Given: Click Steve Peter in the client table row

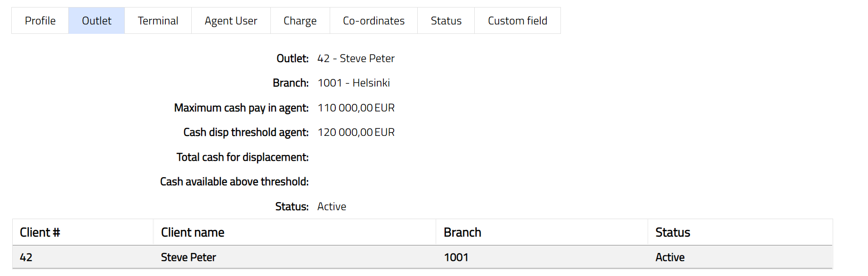Looking at the screenshot, I should [x=188, y=257].
